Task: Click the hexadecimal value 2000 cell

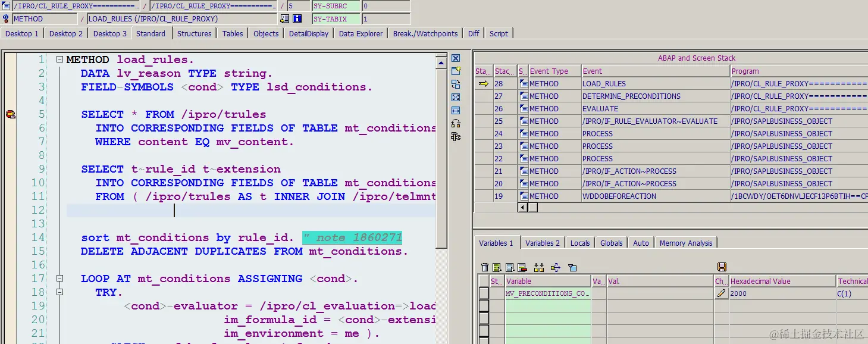Action: (x=782, y=293)
